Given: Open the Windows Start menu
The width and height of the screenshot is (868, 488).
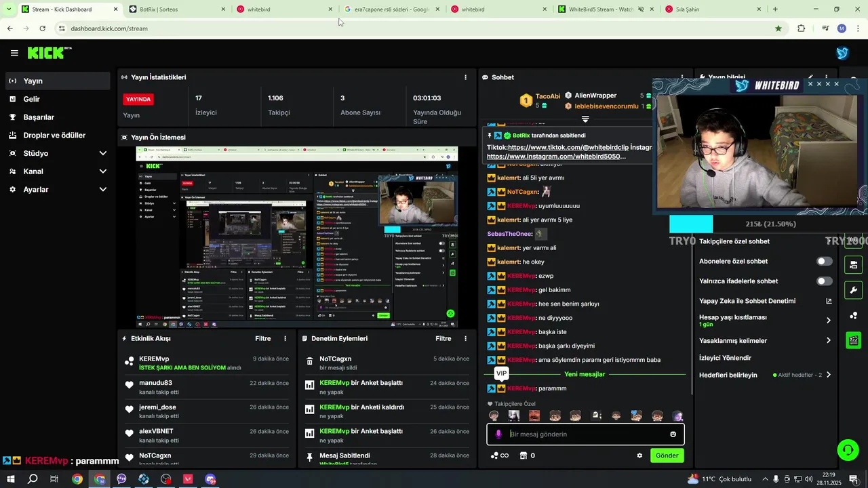Looking at the screenshot, I should click(x=10, y=479).
